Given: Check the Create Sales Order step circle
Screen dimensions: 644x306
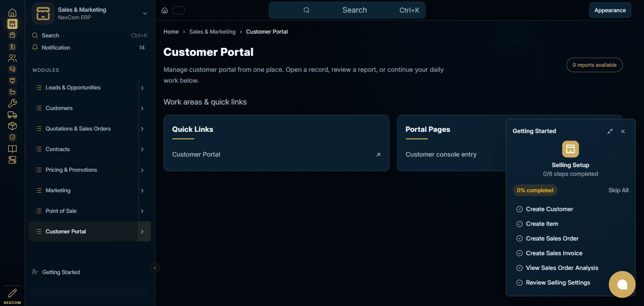Looking at the screenshot, I should (x=519, y=238).
